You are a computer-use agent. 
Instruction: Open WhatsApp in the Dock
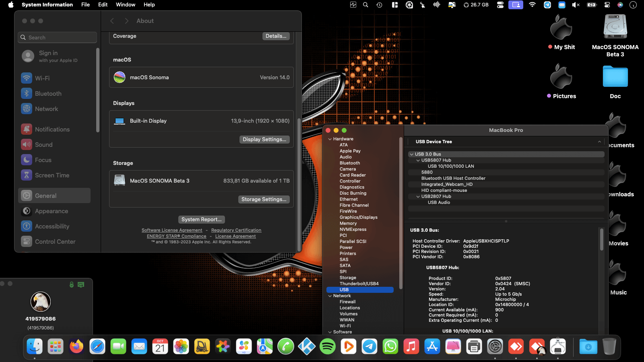coord(390,346)
